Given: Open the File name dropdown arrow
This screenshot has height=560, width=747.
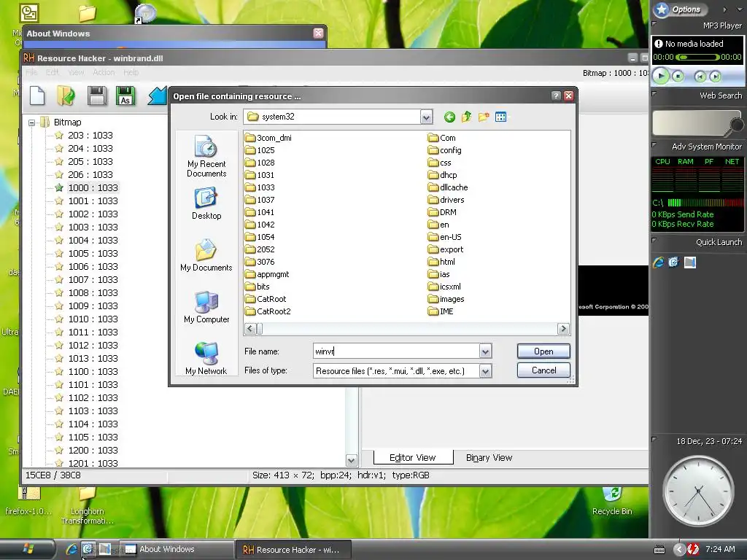Looking at the screenshot, I should pyautogui.click(x=485, y=351).
